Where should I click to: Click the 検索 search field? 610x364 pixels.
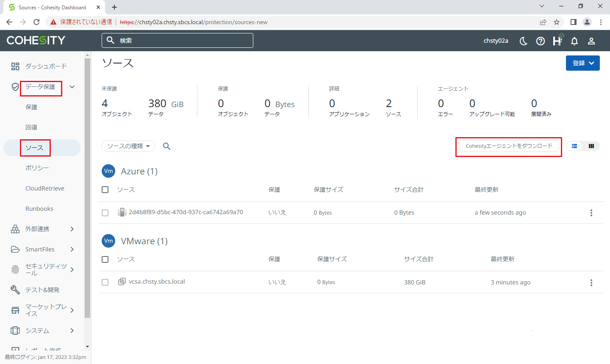coord(177,40)
